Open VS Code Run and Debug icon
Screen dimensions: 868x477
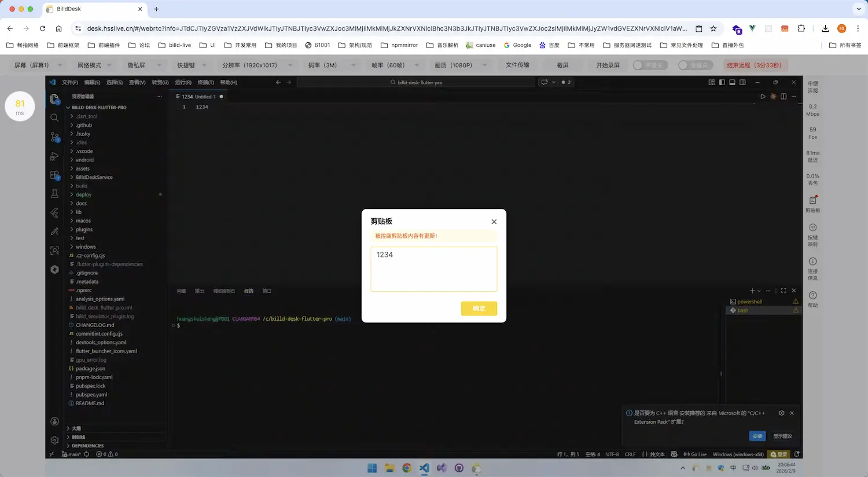(55, 156)
